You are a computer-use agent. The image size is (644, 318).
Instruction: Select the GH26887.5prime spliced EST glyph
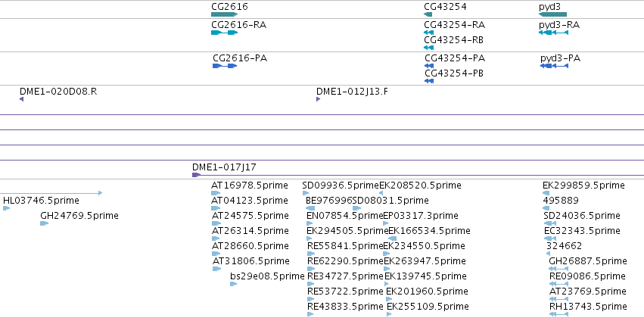[558, 269]
